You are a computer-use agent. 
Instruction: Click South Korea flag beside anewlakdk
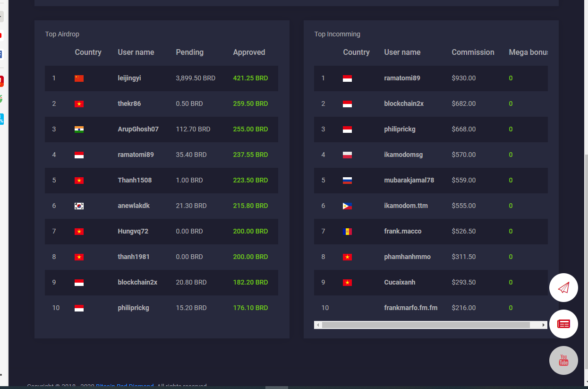[79, 206]
